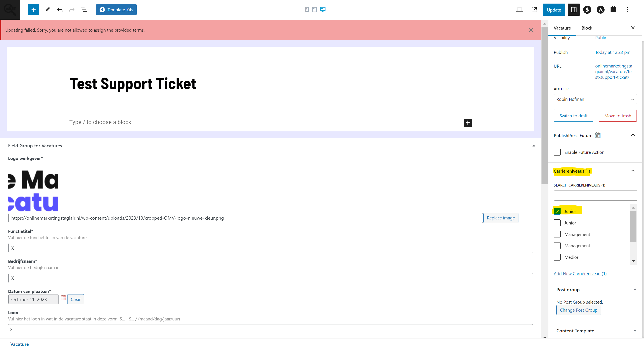
Task: Click Add New Carrièreniveau link
Action: 580,274
